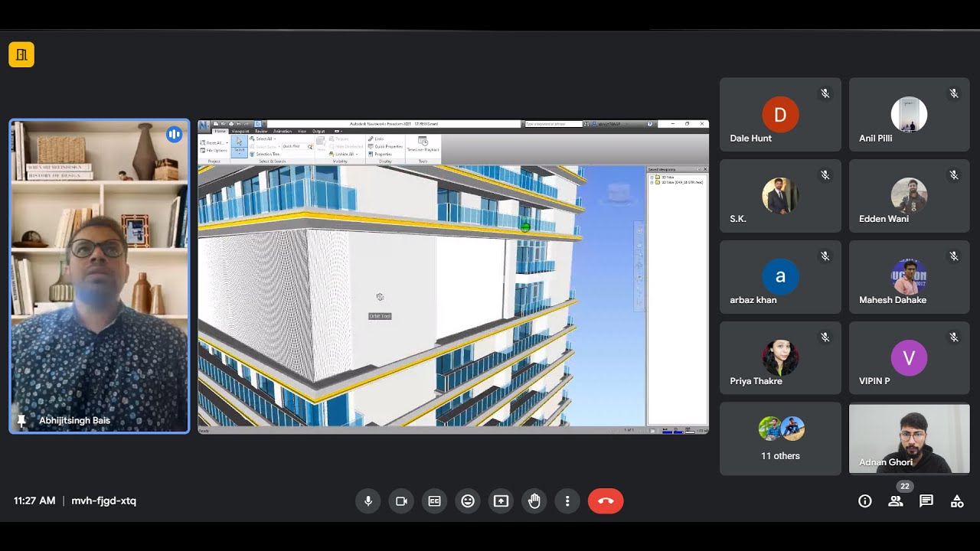The image size is (980, 551).
Task: Select the 3D View folder in Saved Viewpoints
Action: pos(664,178)
